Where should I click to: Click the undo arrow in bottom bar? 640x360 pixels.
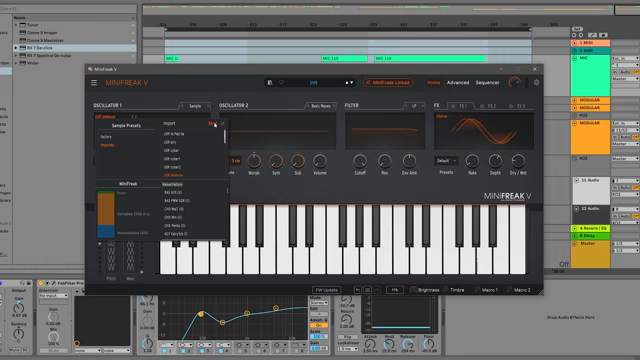coord(358,290)
